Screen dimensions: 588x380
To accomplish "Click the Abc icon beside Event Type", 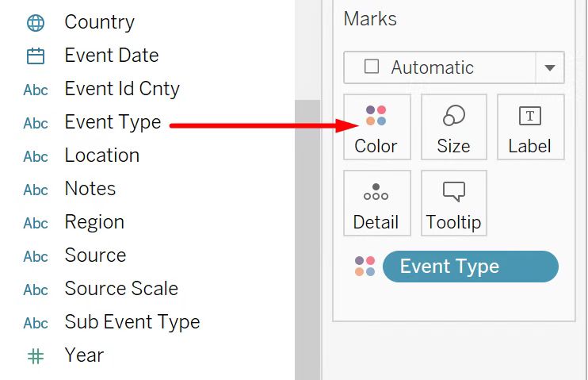I will (x=36, y=123).
